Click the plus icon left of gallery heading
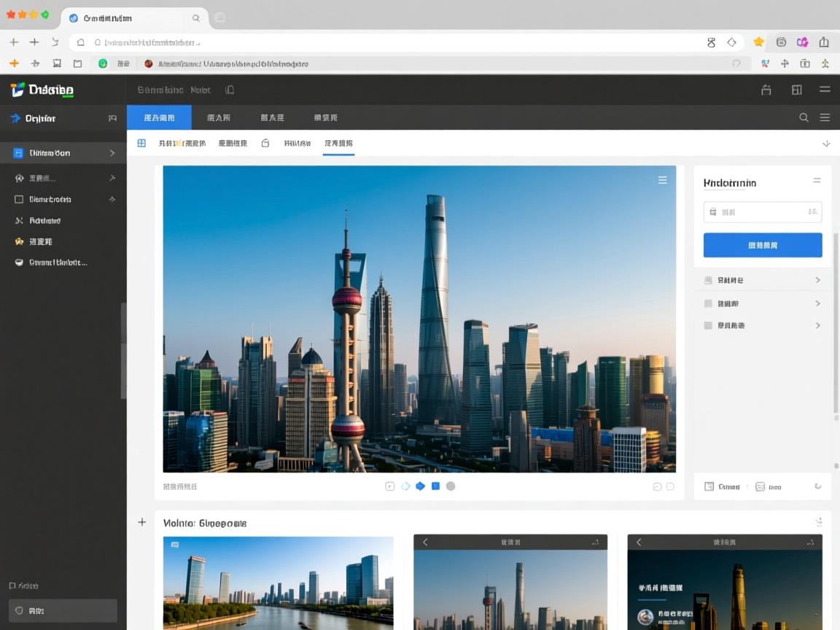Image resolution: width=840 pixels, height=630 pixels. [142, 522]
